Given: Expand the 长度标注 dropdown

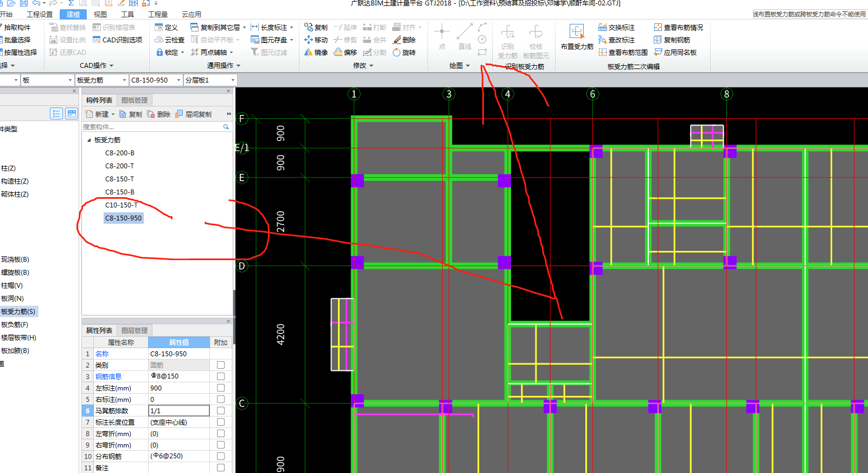Looking at the screenshot, I should [291, 27].
